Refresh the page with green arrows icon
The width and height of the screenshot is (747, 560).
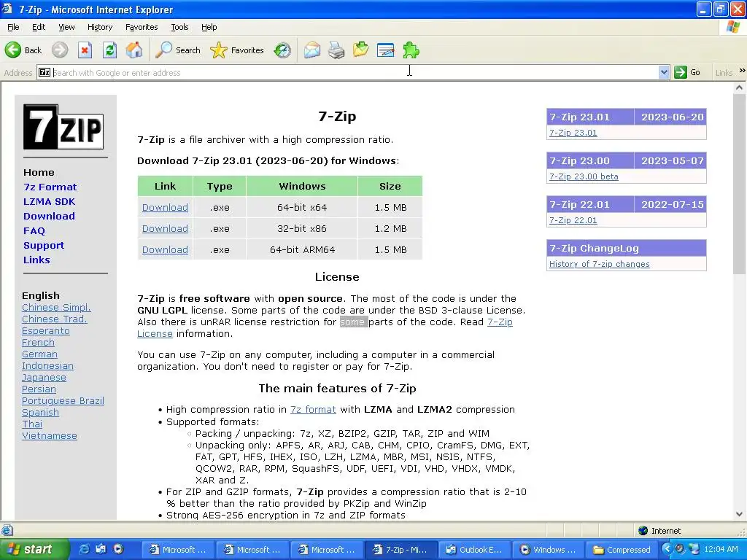coord(109,50)
